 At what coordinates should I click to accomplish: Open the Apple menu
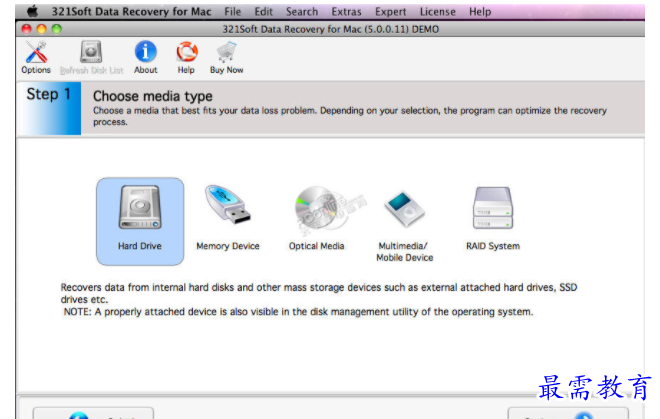(x=32, y=11)
